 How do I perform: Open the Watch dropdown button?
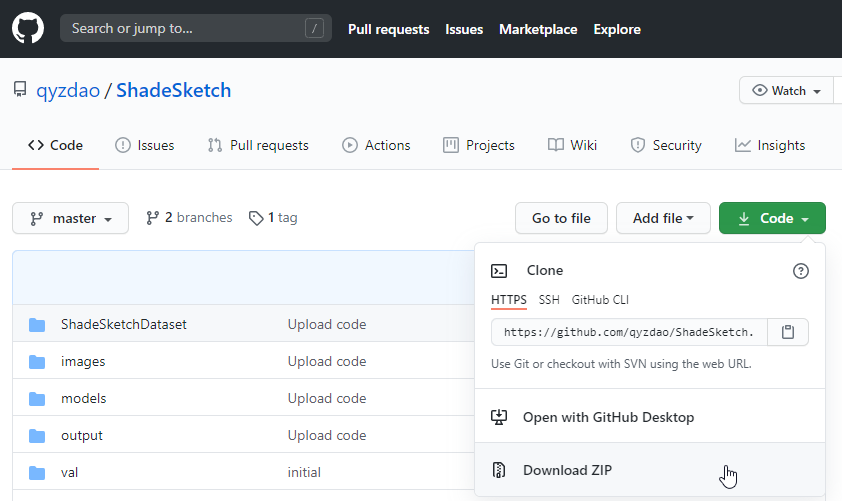click(786, 90)
